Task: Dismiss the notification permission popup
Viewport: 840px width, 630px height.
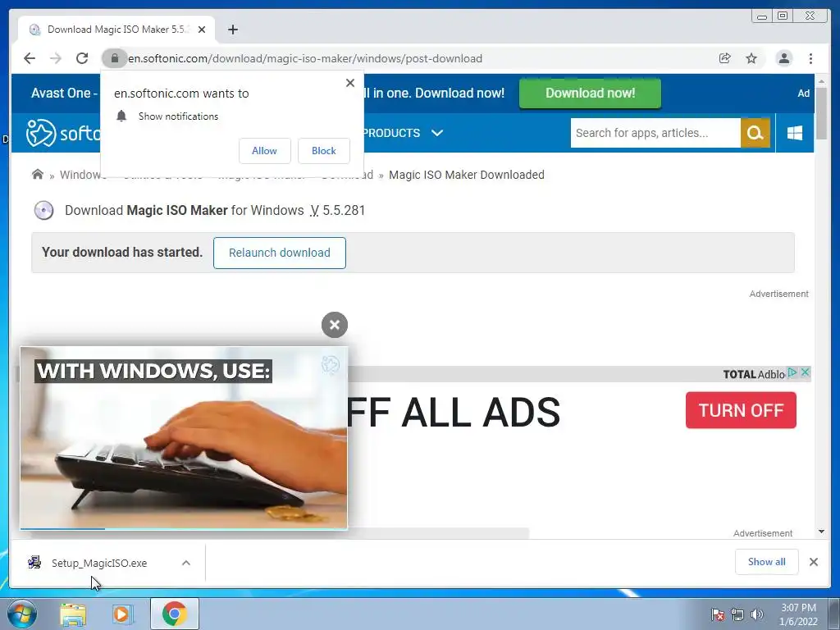Action: [350, 83]
